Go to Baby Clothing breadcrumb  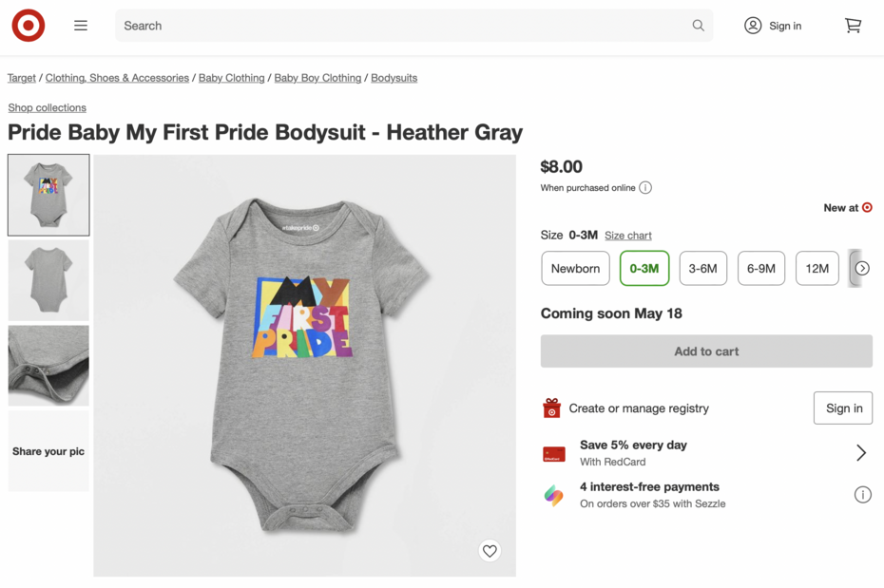[x=231, y=78]
